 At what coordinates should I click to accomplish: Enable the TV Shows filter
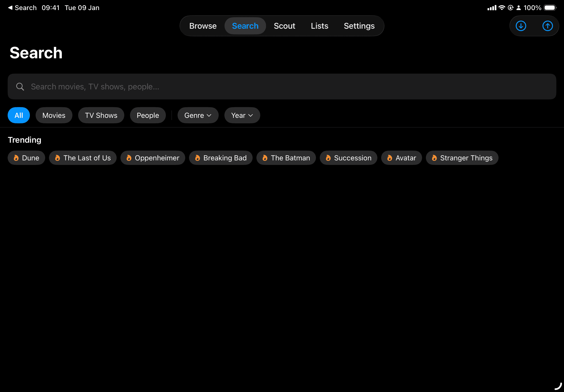point(101,115)
